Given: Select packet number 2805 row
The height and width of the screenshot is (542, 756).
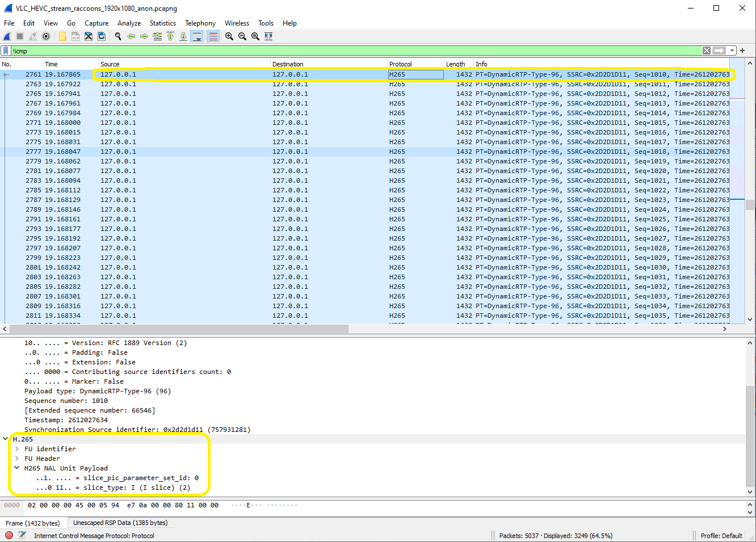Looking at the screenshot, I should pyautogui.click(x=365, y=287).
